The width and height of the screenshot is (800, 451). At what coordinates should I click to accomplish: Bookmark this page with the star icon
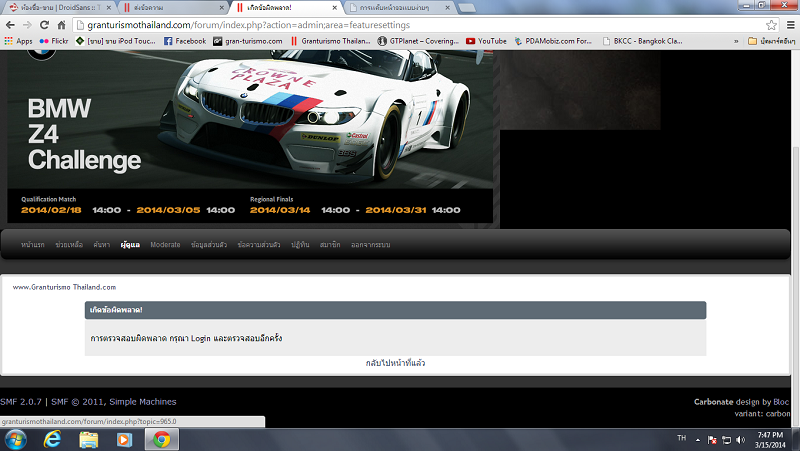tap(771, 25)
